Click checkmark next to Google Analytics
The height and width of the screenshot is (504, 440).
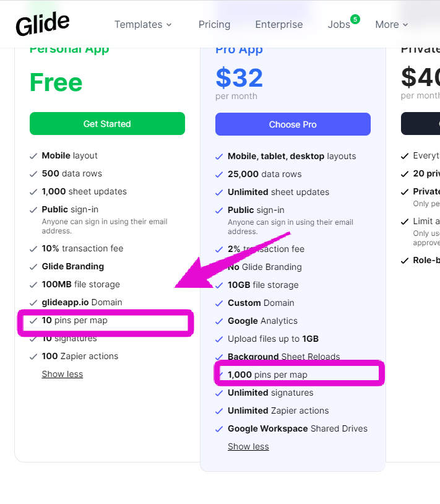coord(219,321)
